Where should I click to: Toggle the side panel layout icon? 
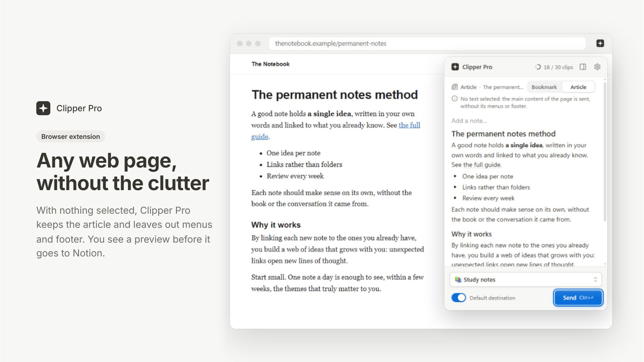[x=583, y=67]
